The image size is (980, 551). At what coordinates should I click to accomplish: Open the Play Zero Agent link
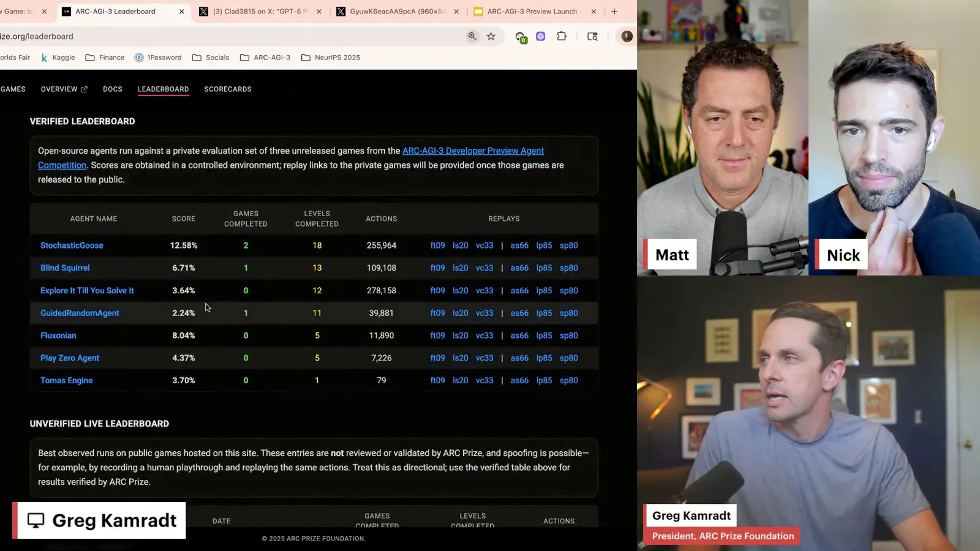click(70, 358)
